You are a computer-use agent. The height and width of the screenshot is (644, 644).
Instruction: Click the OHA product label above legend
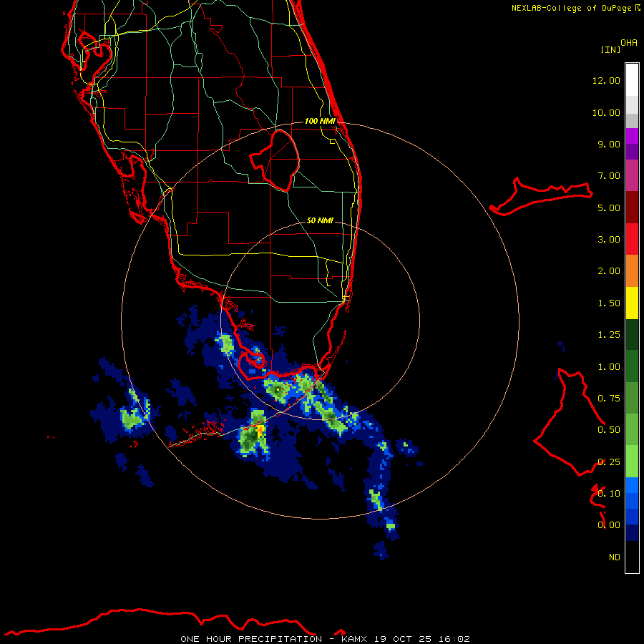click(x=629, y=43)
